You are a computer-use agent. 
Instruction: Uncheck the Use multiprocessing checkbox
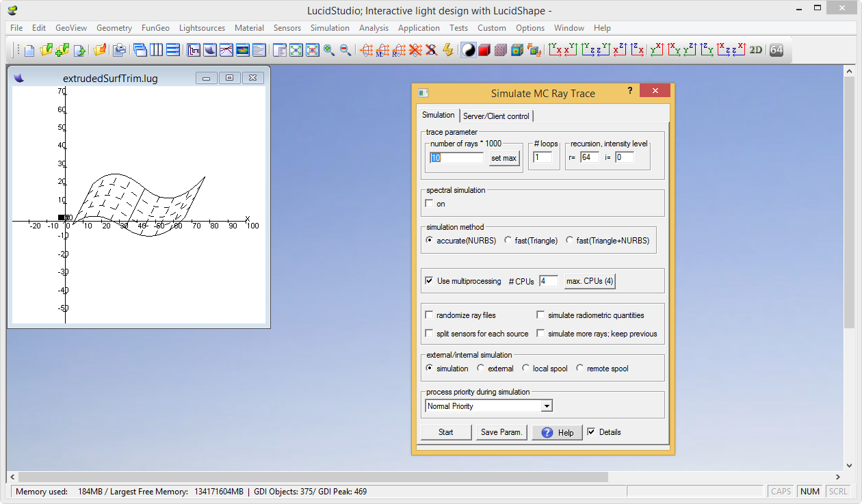point(430,281)
